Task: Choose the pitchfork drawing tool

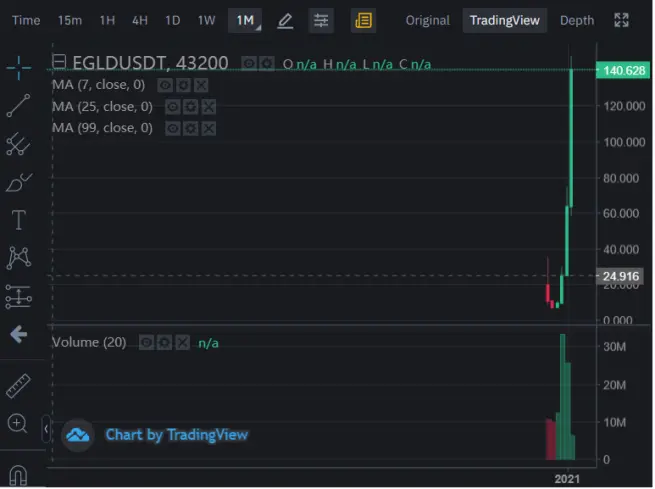Action: coord(18,144)
